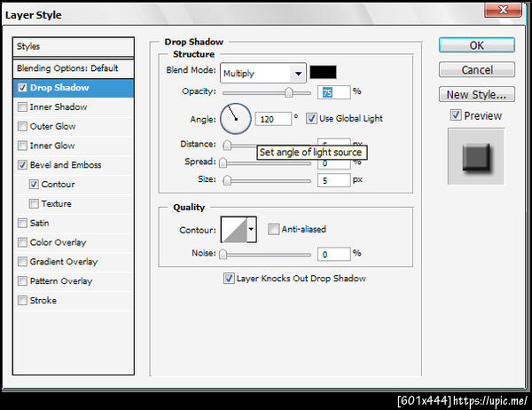Select the Gradient Overlay label

pos(64,262)
